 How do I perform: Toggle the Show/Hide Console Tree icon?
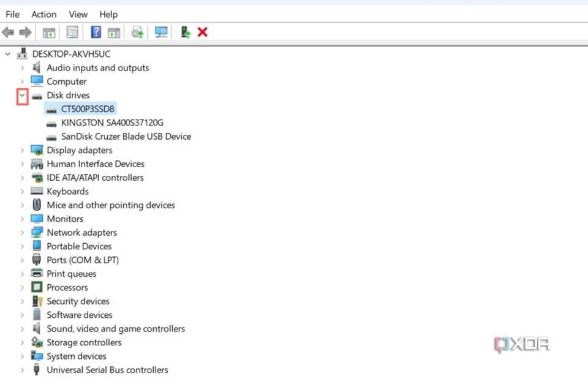pos(49,32)
